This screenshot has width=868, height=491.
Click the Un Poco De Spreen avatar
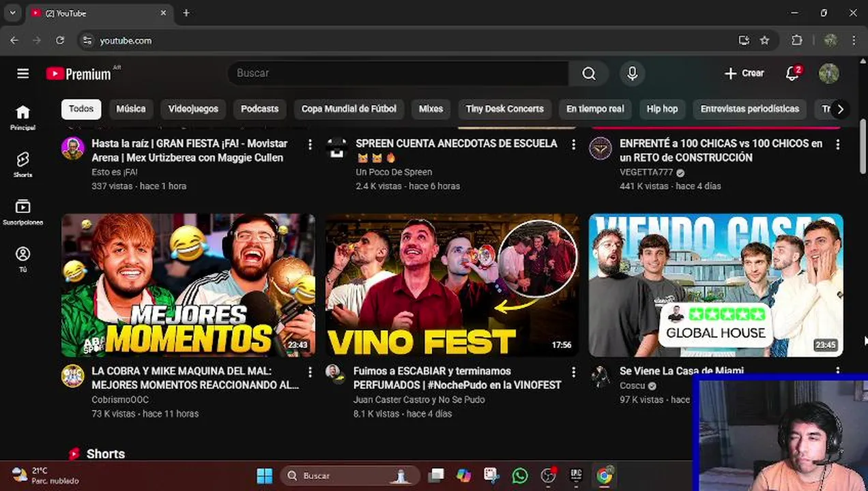point(336,148)
